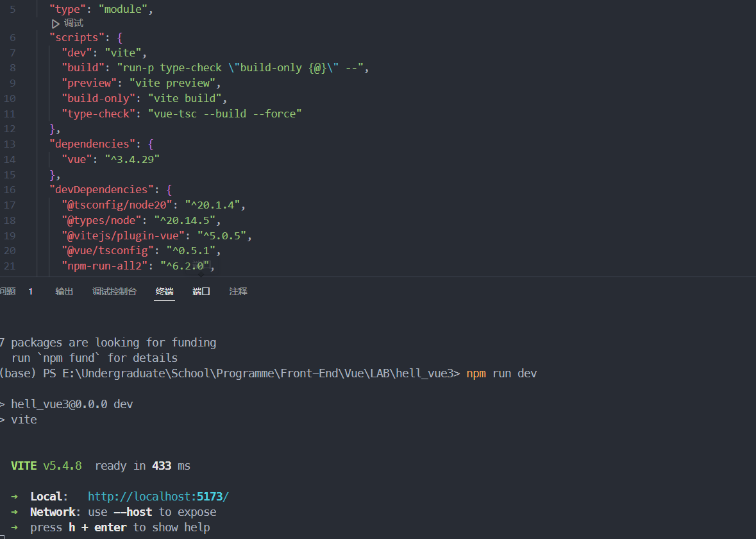This screenshot has height=539, width=756.
Task: Open the 问题 problems panel tab
Action: pos(8,291)
